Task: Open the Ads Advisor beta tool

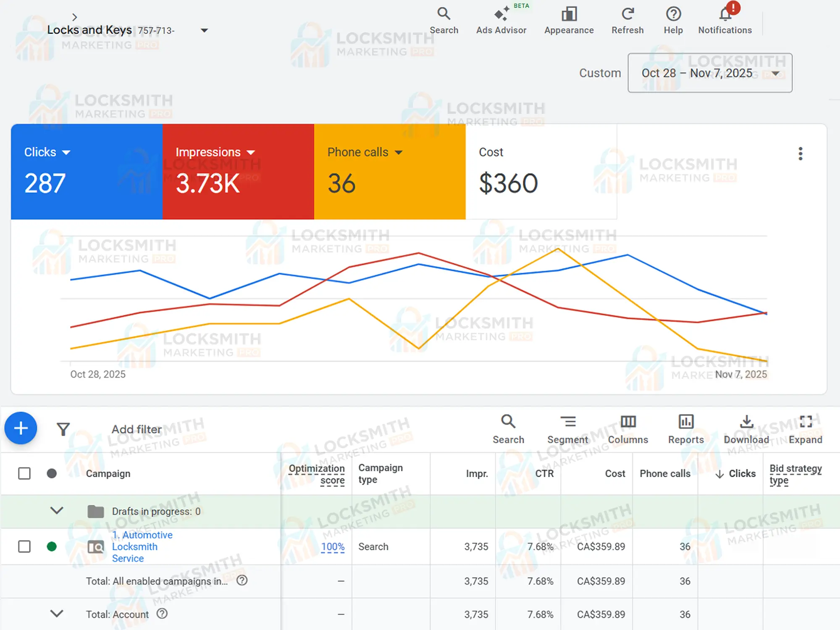Action: [x=501, y=19]
